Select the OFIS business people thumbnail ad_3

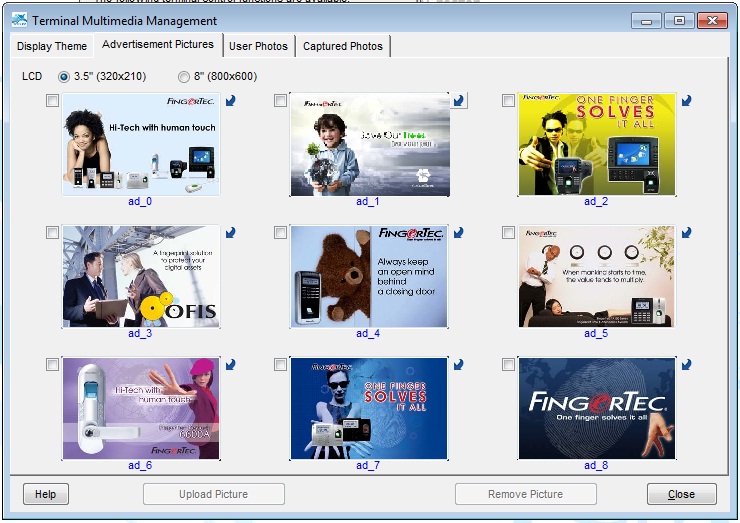[x=141, y=277]
